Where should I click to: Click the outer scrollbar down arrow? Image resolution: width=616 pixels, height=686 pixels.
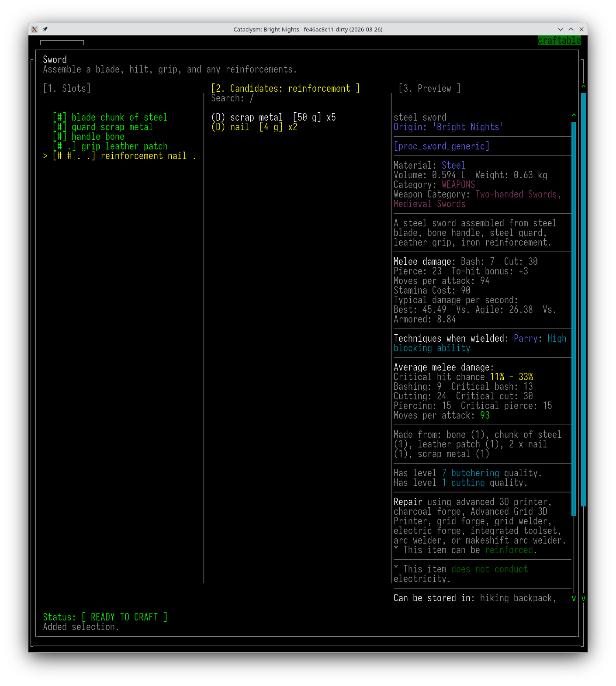click(583, 598)
